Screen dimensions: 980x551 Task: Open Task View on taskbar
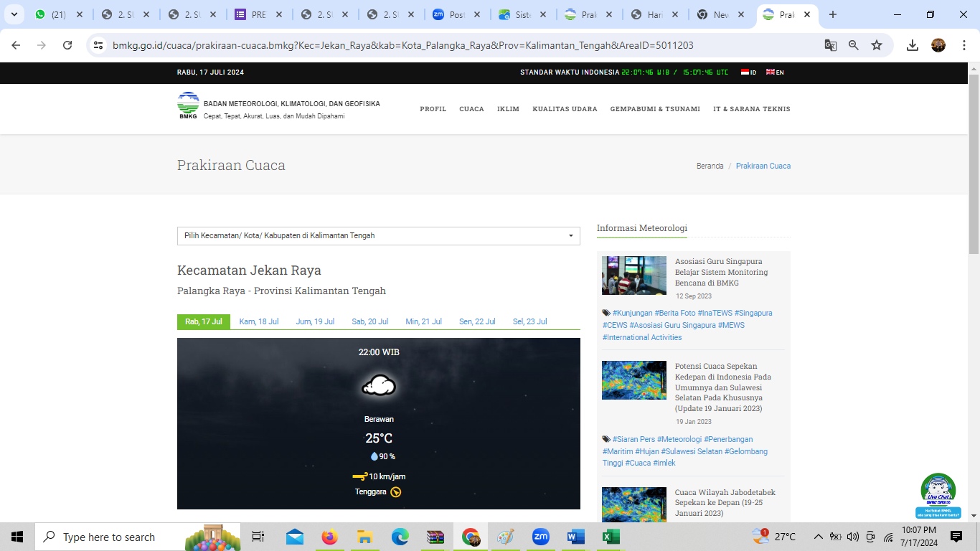[258, 537]
